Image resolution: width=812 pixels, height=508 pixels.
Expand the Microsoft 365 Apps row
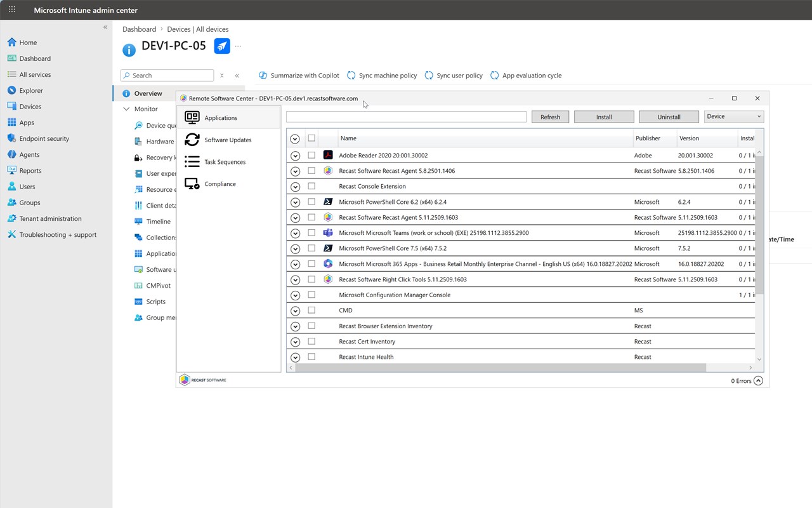point(295,264)
